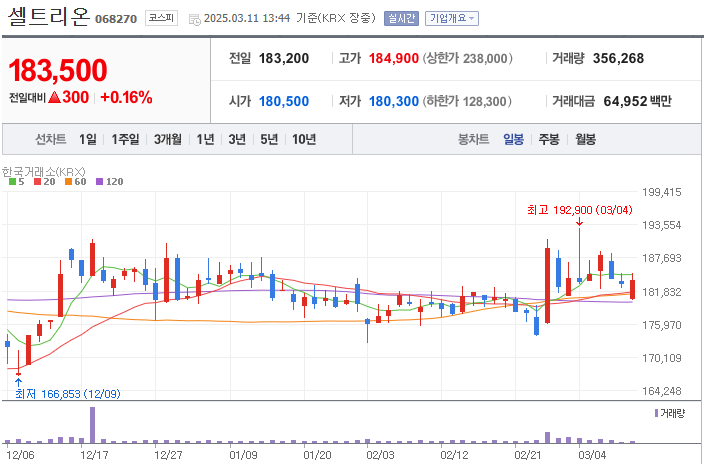Click the trading value 64,952 백만
704x464 pixels.
638,101
